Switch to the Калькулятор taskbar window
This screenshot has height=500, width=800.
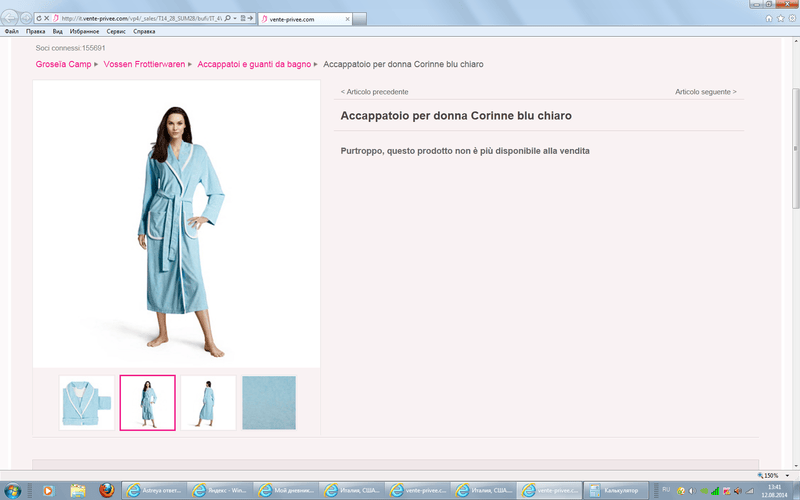tap(615, 491)
